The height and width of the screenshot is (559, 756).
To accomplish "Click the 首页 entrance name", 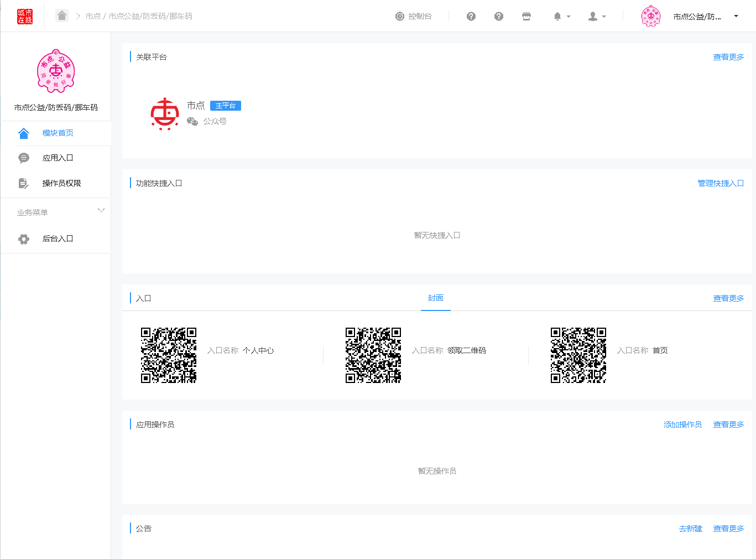I will click(660, 350).
